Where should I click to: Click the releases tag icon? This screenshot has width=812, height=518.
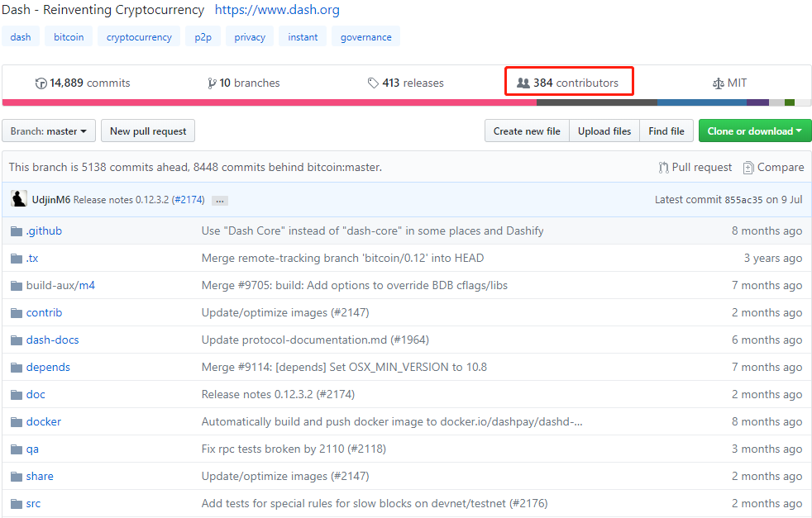tap(373, 83)
